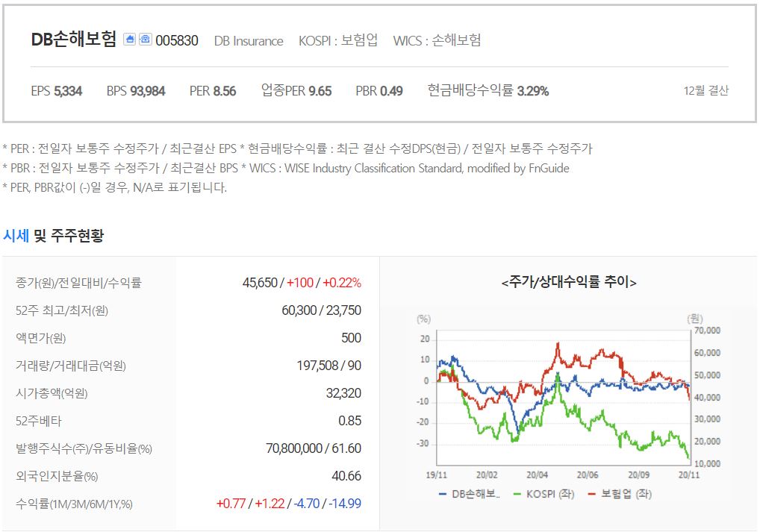Click the 시세 및 주주현황 section heading
760x532 pixels.
53,236
